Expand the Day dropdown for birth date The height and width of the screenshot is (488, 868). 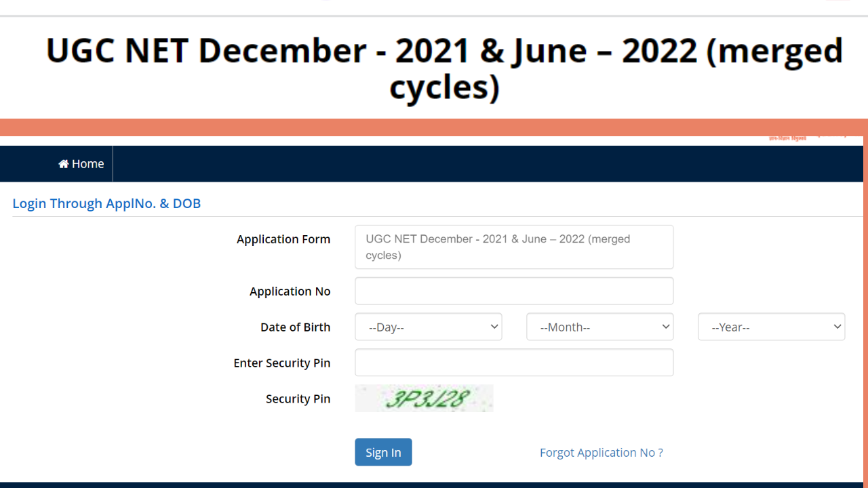428,327
